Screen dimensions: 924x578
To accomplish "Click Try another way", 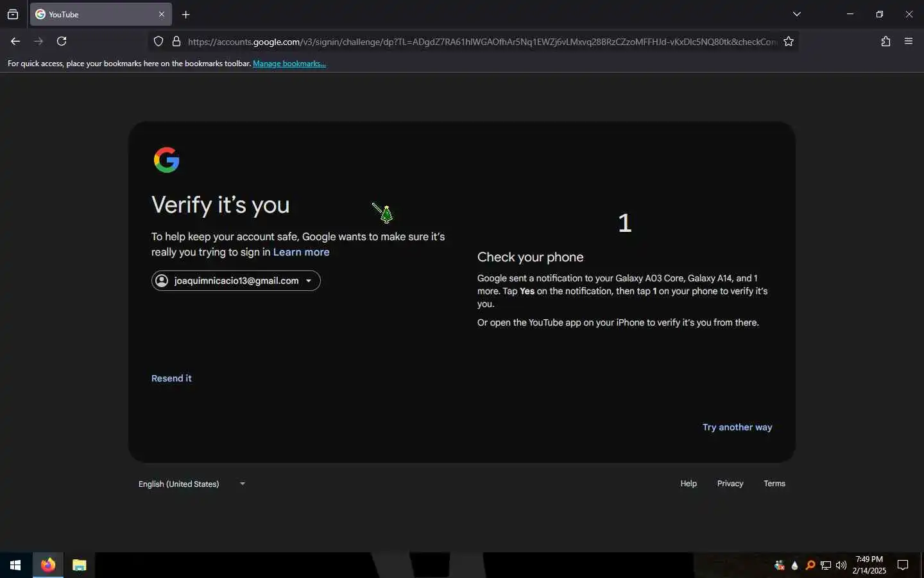I will [x=737, y=427].
